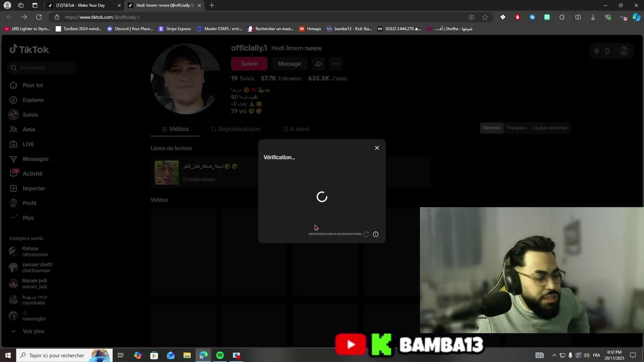Open the GOLD 3,444,270 bookmark
This screenshot has height=362, width=644.
click(x=399, y=29)
